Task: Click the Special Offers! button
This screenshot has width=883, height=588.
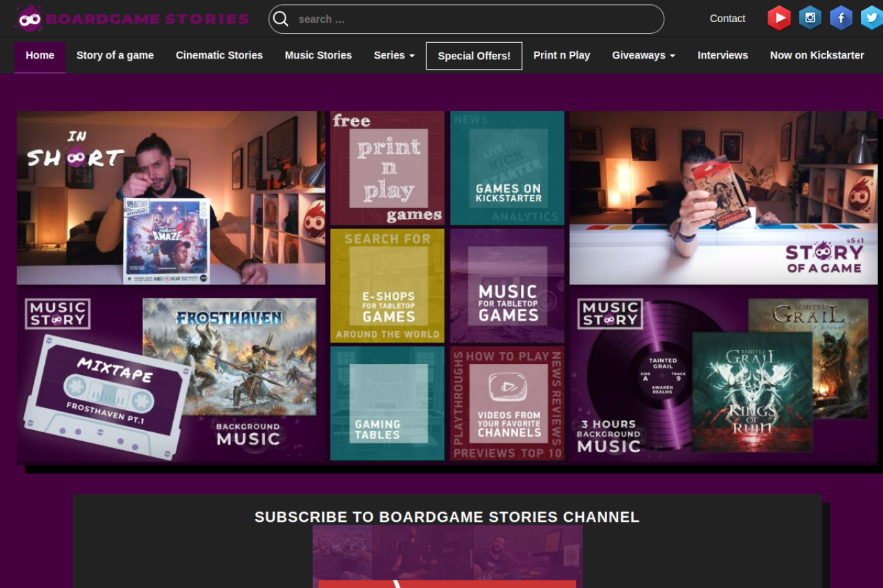Action: coord(474,56)
